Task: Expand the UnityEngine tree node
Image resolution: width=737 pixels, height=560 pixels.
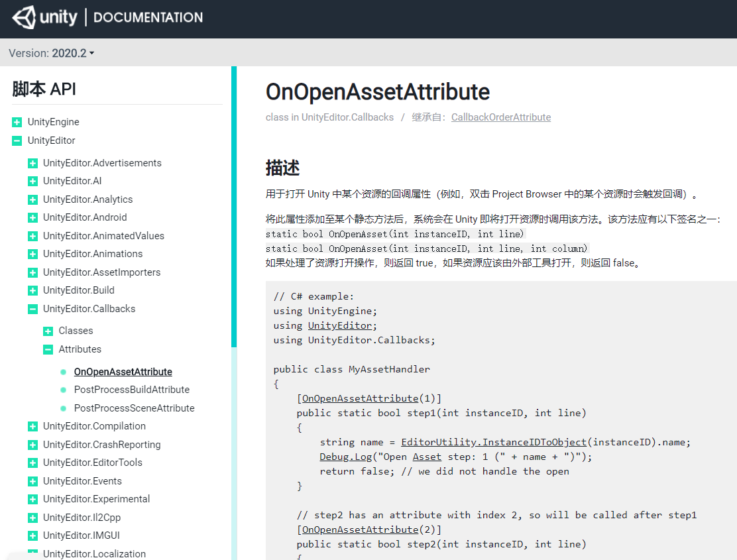Action: point(17,122)
